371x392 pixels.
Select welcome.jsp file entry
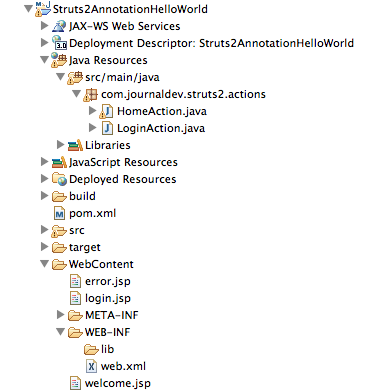(x=110, y=383)
